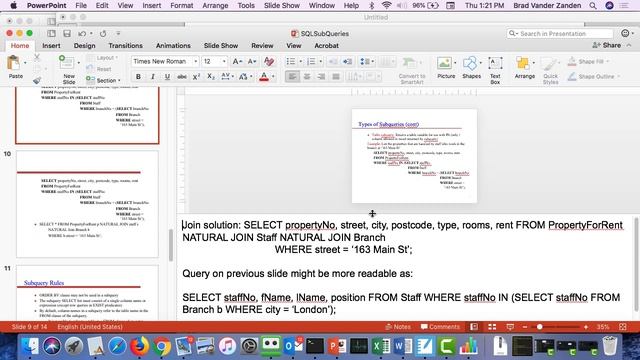Viewport: 640px width, 360px height.
Task: Click the Save icon in title bar
Action: pos(67,33)
